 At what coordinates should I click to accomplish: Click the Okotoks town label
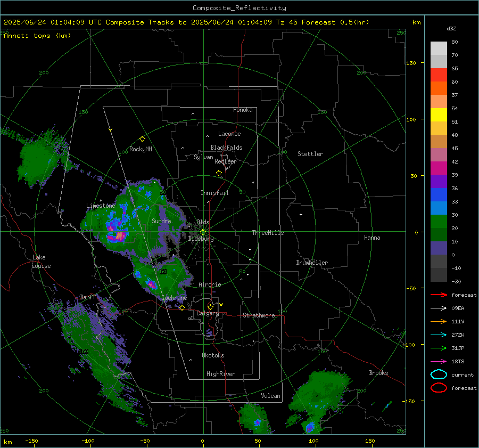[213, 355]
